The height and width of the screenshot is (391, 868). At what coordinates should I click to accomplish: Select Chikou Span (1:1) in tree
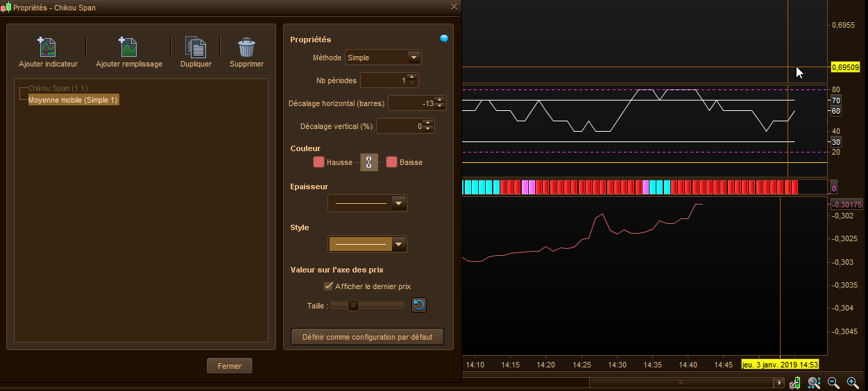pyautogui.click(x=58, y=89)
